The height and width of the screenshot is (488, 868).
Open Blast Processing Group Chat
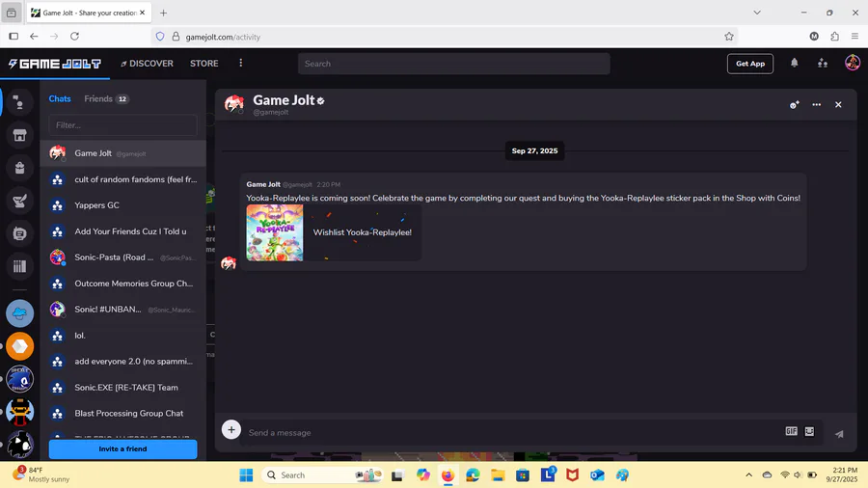point(122,414)
